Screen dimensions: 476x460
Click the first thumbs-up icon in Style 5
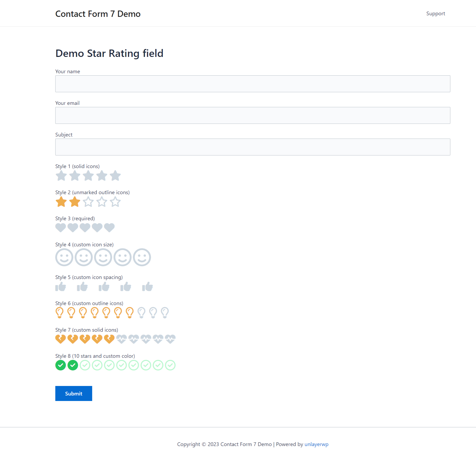coord(61,287)
